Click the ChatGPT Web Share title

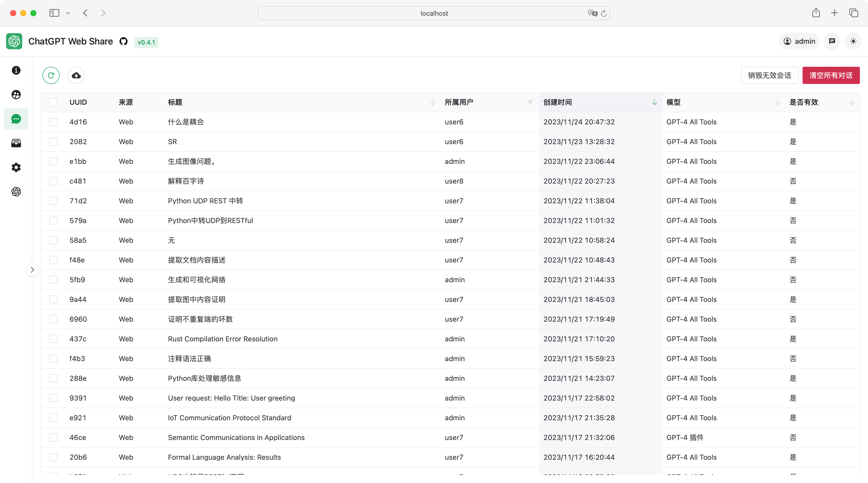(70, 41)
